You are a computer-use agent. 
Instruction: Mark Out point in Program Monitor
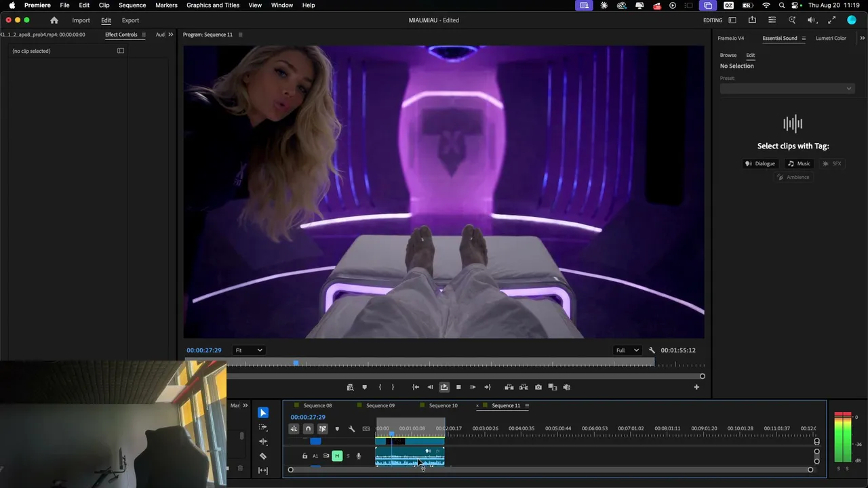click(x=393, y=387)
